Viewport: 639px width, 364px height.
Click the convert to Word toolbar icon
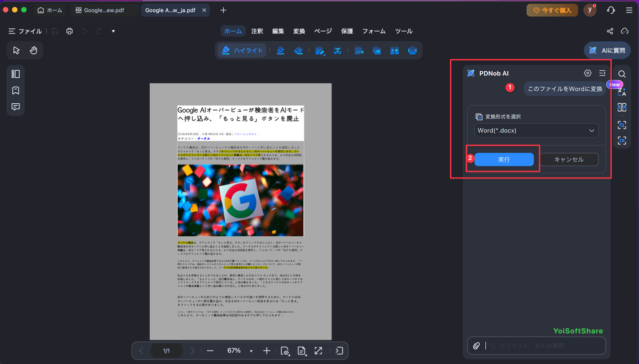point(377,50)
